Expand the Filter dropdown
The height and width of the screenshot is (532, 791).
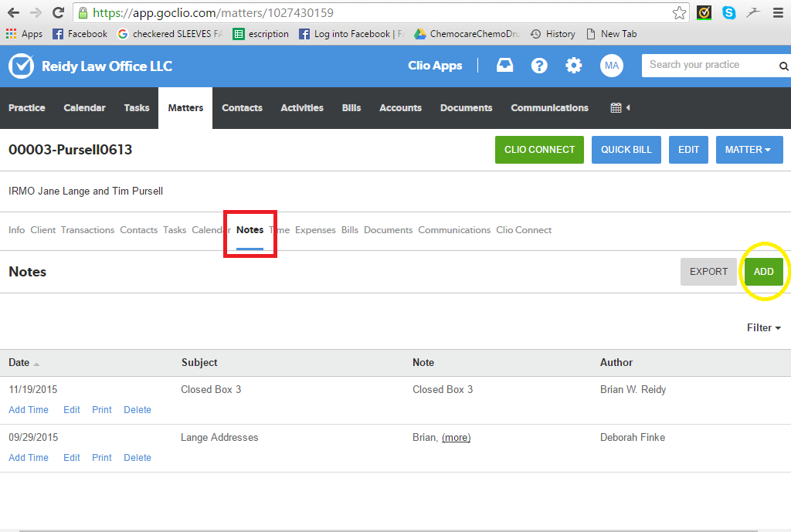[764, 328]
